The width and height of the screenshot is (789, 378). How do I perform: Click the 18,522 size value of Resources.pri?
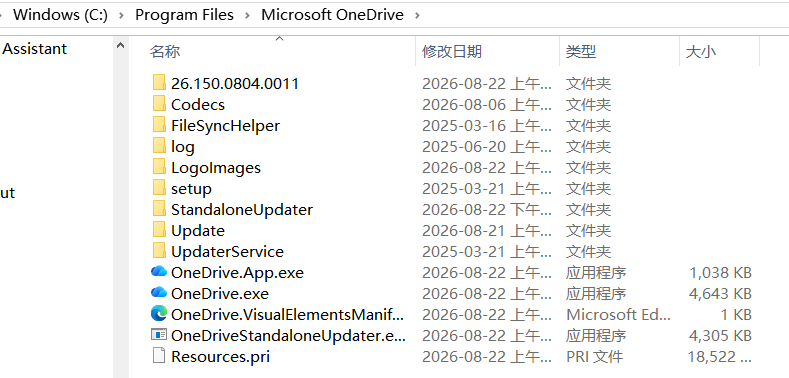tap(720, 356)
